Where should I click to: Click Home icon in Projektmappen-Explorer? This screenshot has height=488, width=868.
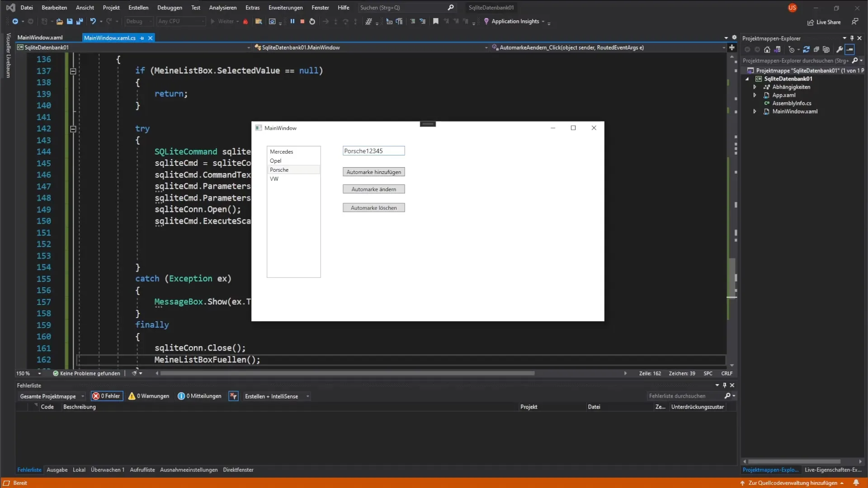pyautogui.click(x=767, y=50)
